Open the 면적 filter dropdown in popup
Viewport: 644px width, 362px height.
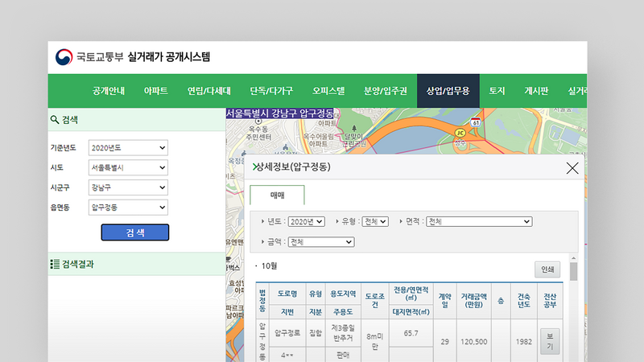pos(479,221)
